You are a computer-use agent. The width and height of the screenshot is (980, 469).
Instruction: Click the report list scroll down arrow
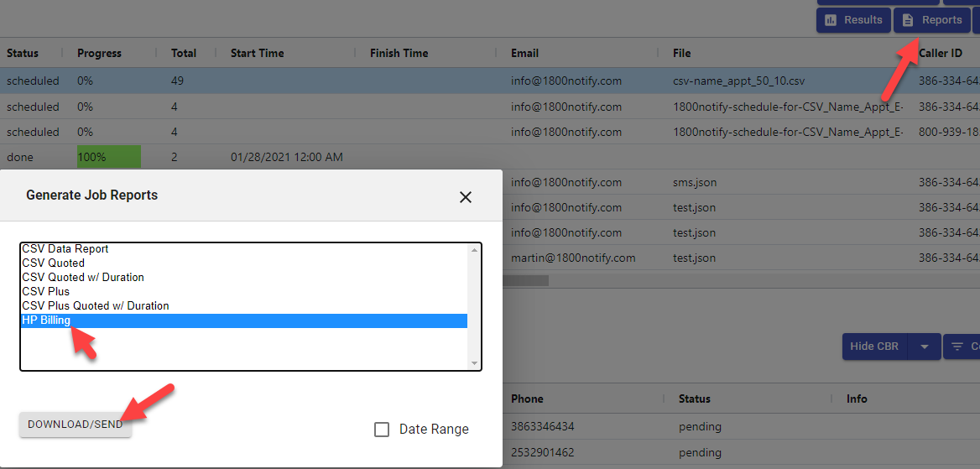coord(475,363)
